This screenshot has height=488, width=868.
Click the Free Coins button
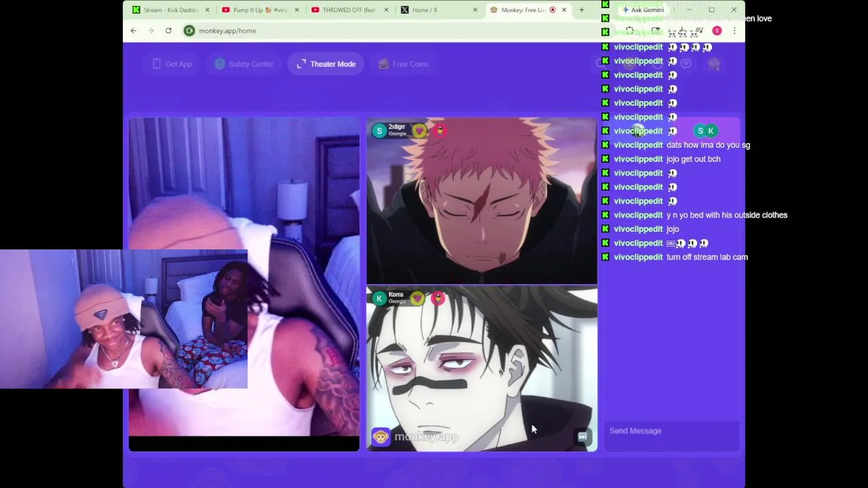(x=403, y=64)
